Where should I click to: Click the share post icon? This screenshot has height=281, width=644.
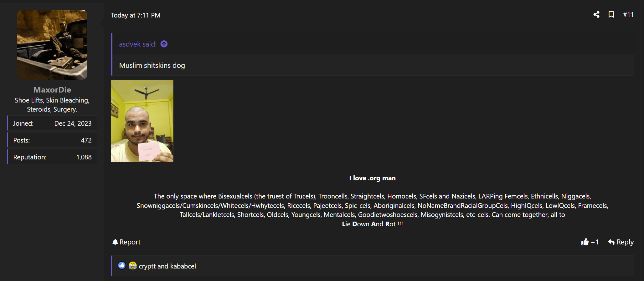[x=596, y=15]
